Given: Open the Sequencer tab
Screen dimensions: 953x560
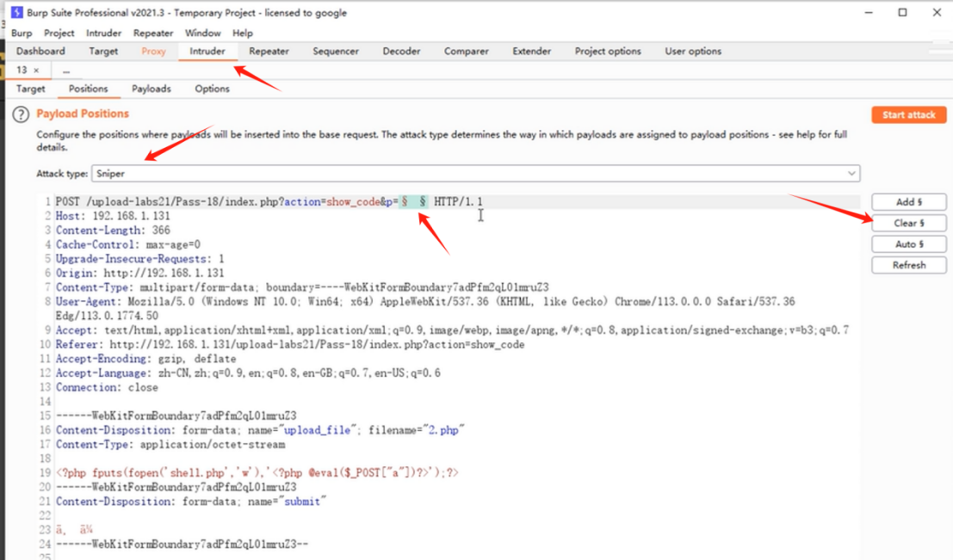Looking at the screenshot, I should 336,51.
